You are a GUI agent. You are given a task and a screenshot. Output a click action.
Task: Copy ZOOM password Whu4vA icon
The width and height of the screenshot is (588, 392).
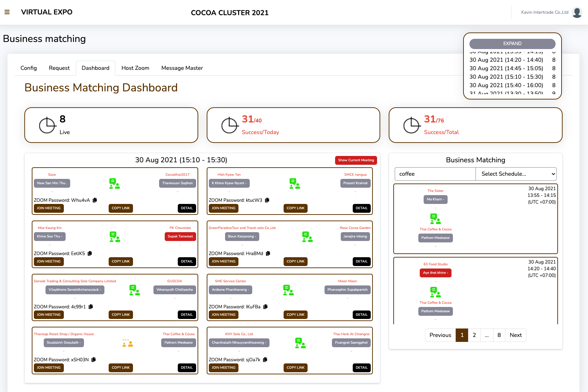(95, 200)
